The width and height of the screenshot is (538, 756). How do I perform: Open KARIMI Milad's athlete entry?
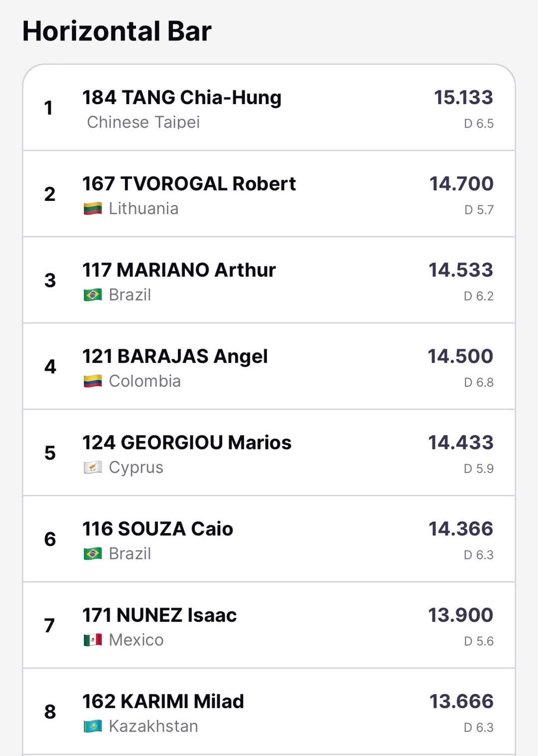coord(163,701)
